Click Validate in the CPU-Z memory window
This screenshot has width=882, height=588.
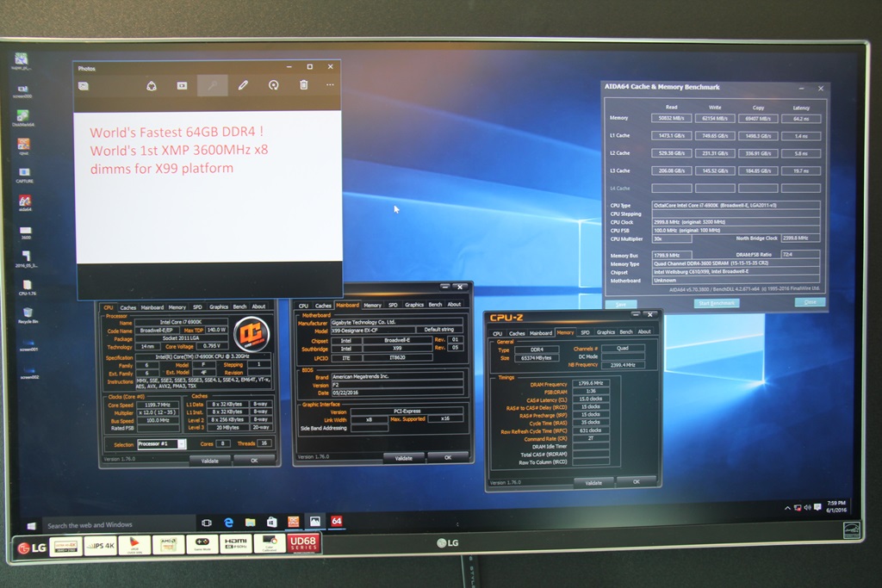click(x=593, y=483)
